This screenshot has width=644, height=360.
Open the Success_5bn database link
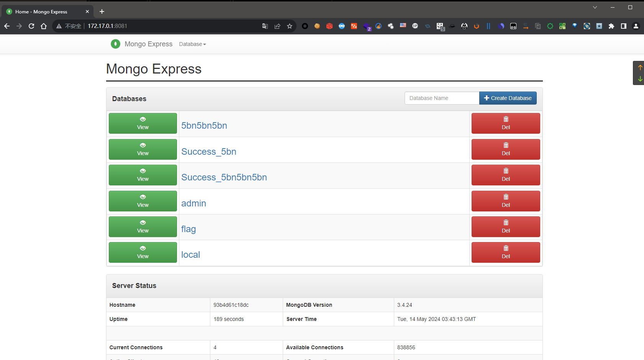pyautogui.click(x=209, y=152)
